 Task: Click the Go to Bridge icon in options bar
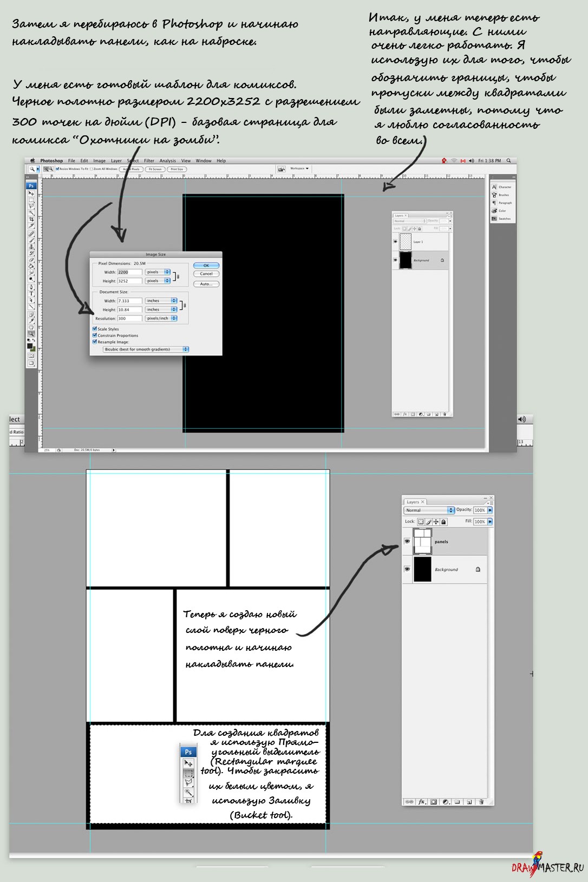pos(282,169)
